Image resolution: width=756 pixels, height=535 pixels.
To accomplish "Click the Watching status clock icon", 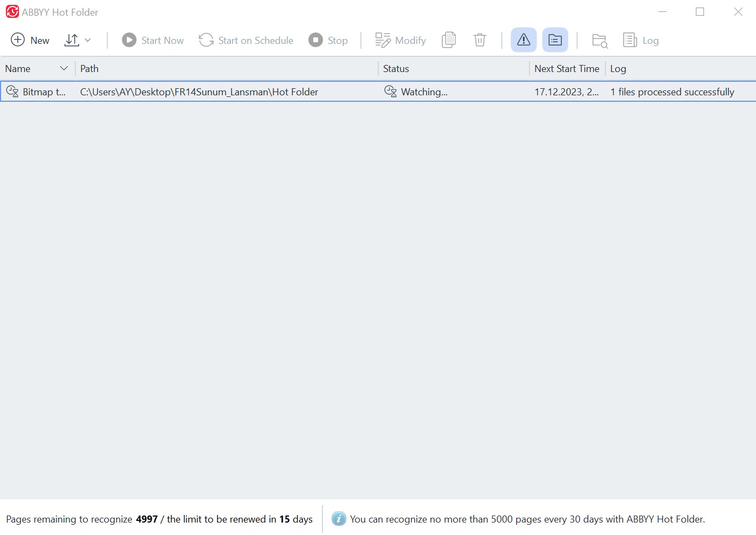I will coord(390,92).
